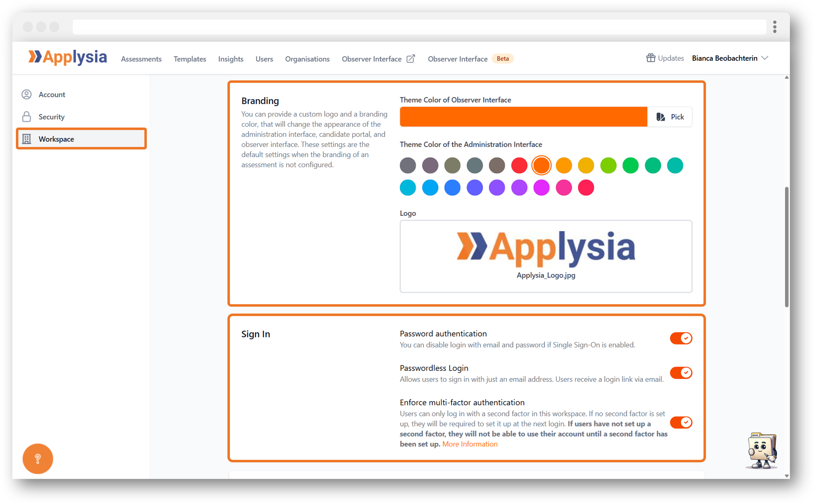Screen dimensions: 815x504
Task: Click the "Sign In" section heading
Action: pyautogui.click(x=256, y=334)
